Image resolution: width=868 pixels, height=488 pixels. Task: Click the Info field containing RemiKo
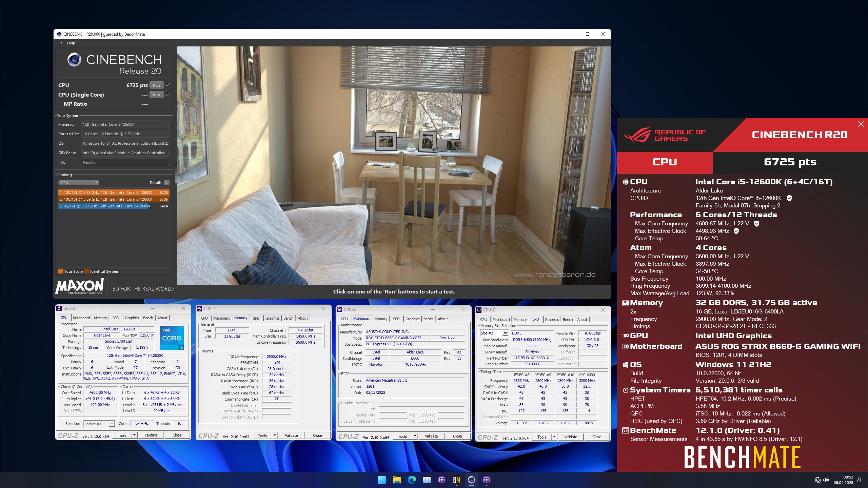coord(125,162)
